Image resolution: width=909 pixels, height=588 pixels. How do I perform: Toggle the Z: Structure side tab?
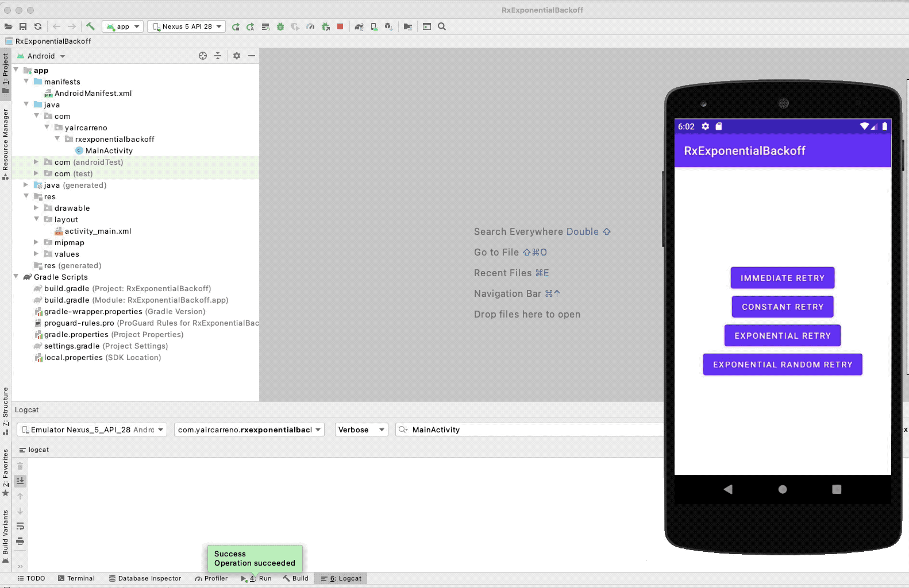(x=6, y=411)
